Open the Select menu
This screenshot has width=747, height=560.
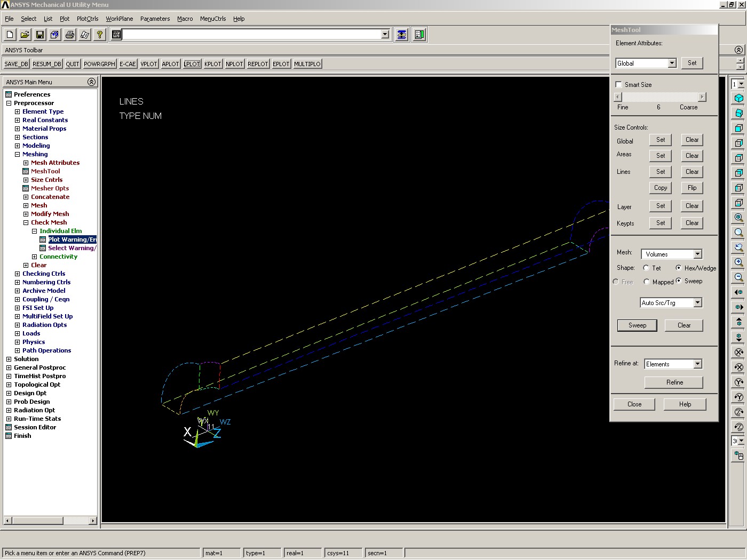click(29, 19)
